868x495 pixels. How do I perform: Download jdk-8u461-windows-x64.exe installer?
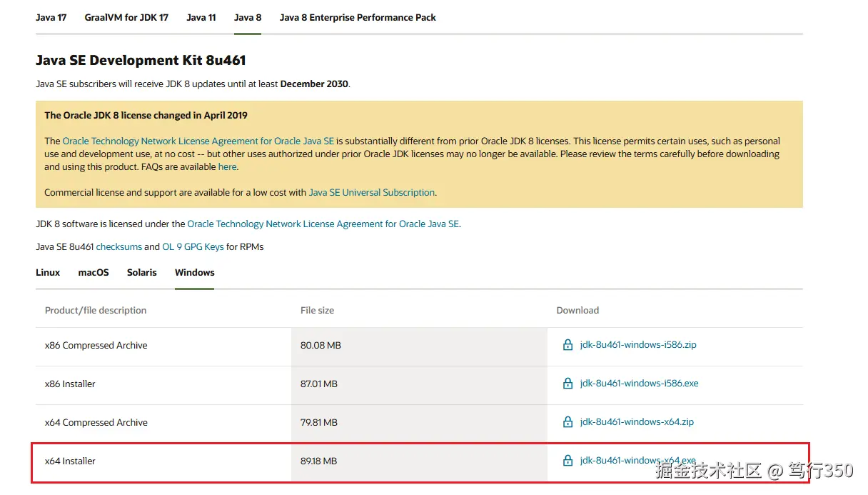[638, 461]
